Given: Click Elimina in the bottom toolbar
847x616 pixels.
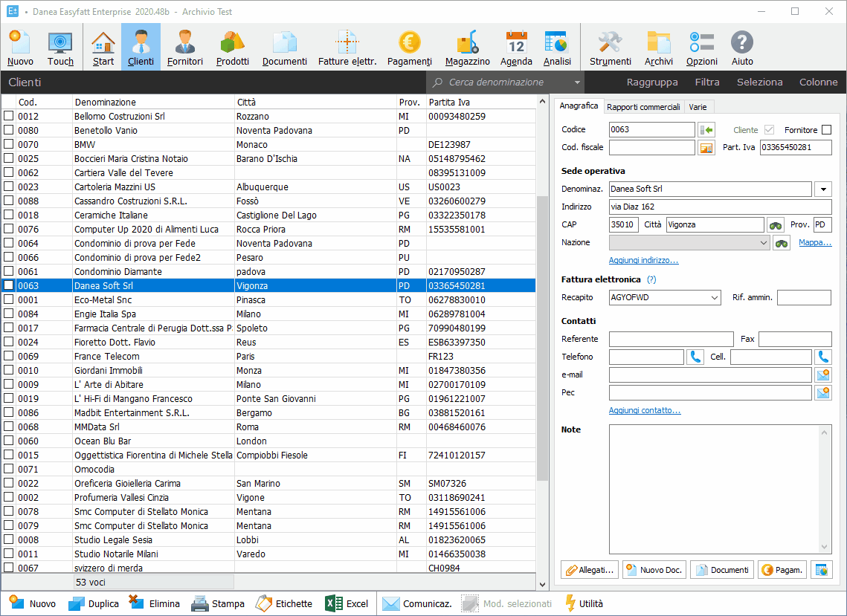Looking at the screenshot, I should pos(155,603).
